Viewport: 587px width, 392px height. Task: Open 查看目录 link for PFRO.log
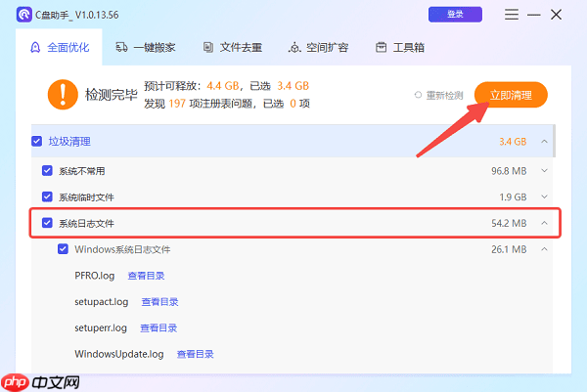[146, 276]
